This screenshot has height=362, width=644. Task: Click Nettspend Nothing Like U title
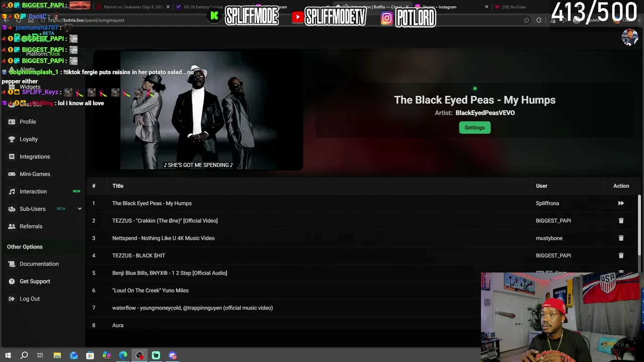[x=164, y=238]
